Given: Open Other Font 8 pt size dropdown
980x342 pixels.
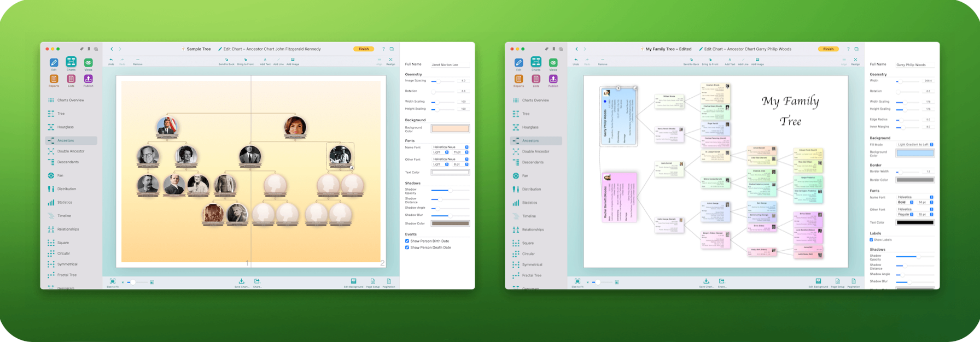Looking at the screenshot, I should (x=461, y=164).
